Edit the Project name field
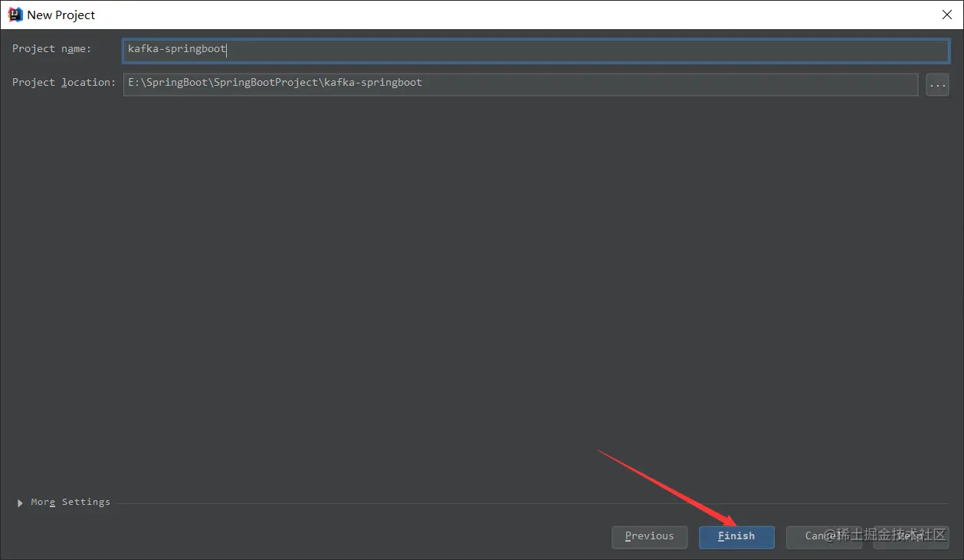 [x=536, y=50]
